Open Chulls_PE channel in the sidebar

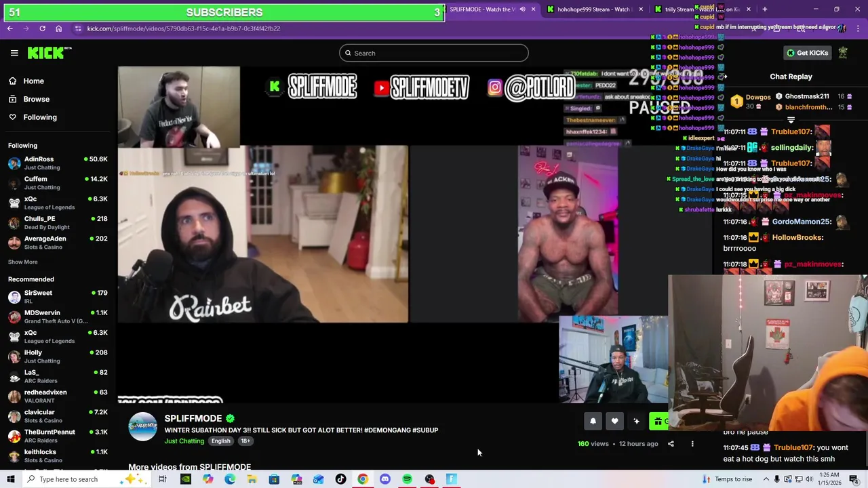58,222
